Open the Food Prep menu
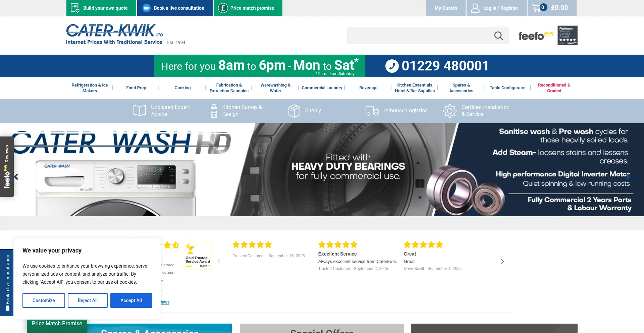 [x=136, y=88]
